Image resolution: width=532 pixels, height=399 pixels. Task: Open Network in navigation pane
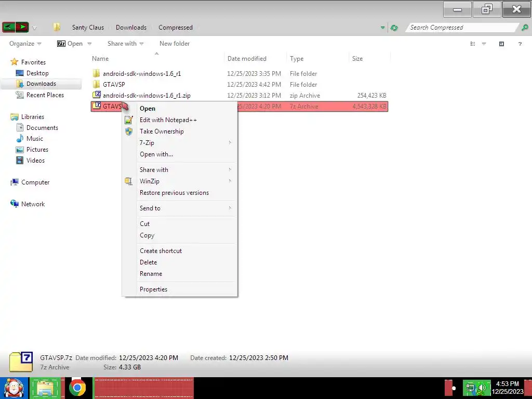pos(33,204)
